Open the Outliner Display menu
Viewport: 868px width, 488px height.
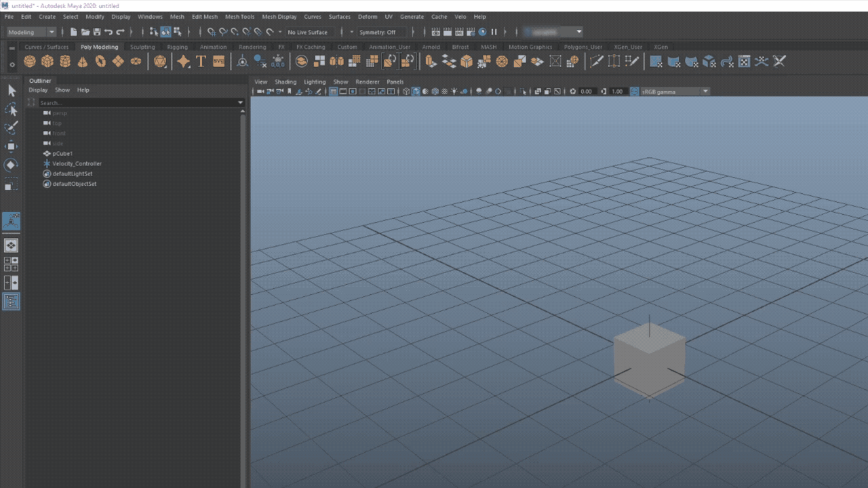point(38,90)
